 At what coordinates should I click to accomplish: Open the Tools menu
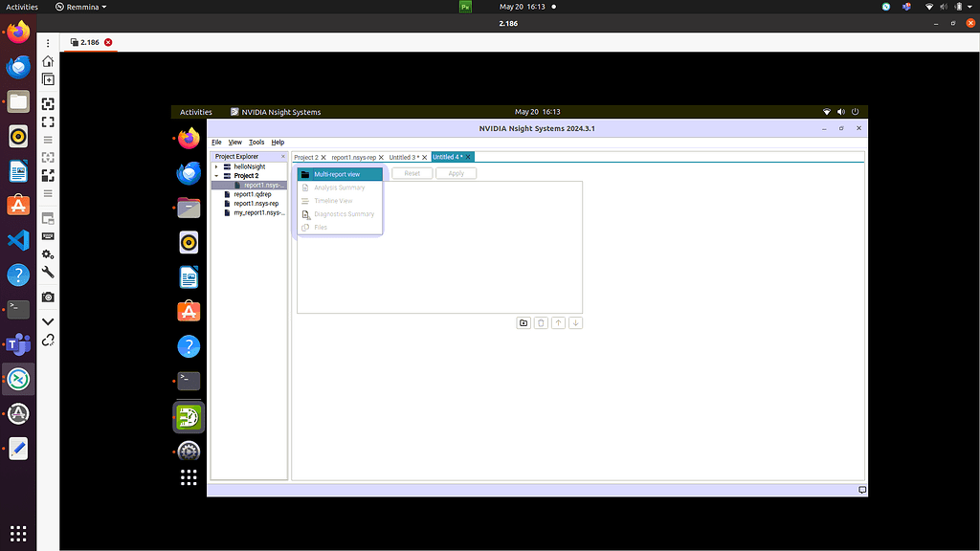(256, 142)
